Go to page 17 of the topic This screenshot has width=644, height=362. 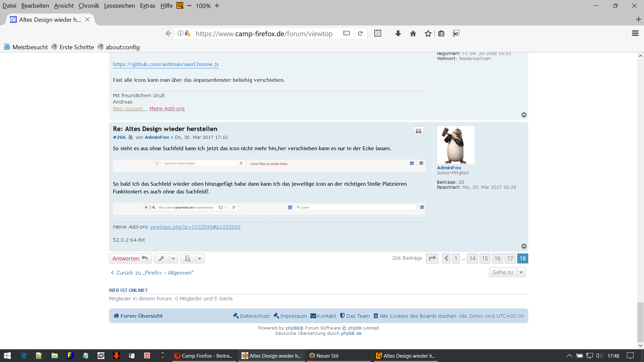coord(510,258)
